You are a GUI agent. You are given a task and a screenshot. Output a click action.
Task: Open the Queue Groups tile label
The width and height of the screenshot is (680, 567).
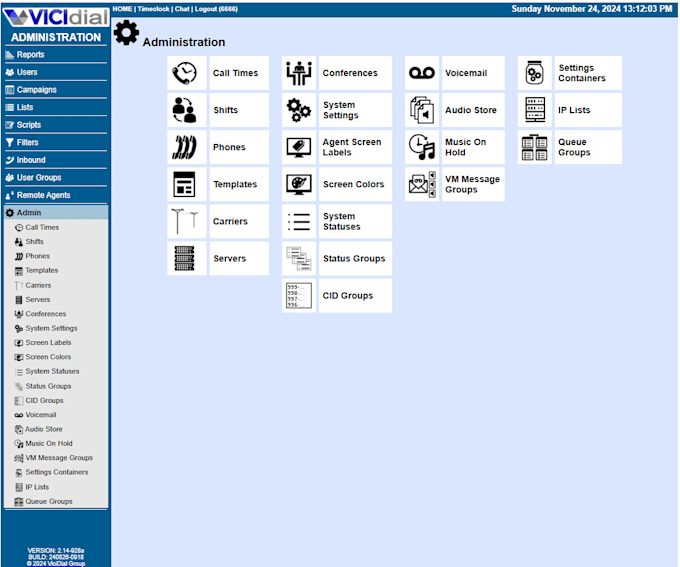click(588, 147)
